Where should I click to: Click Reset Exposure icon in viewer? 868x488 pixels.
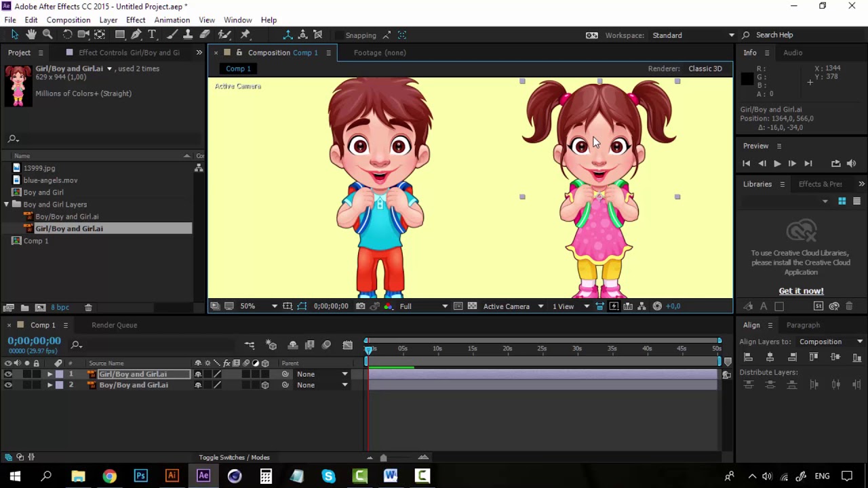point(657,306)
